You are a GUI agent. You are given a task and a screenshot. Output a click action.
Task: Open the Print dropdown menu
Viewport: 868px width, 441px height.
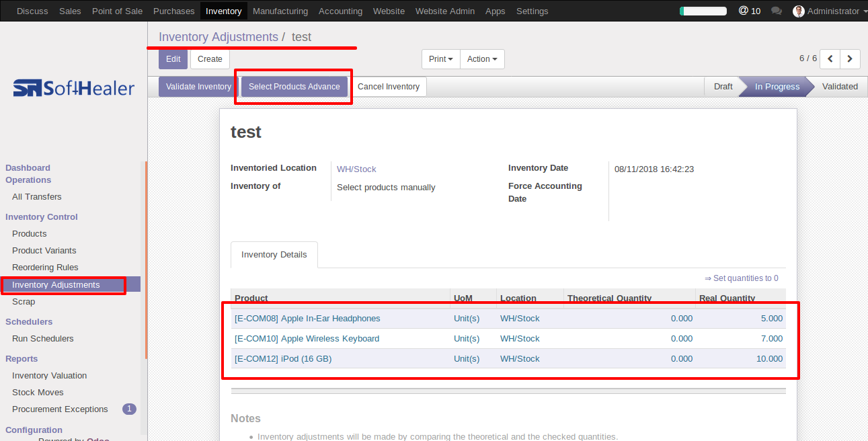[x=441, y=59]
